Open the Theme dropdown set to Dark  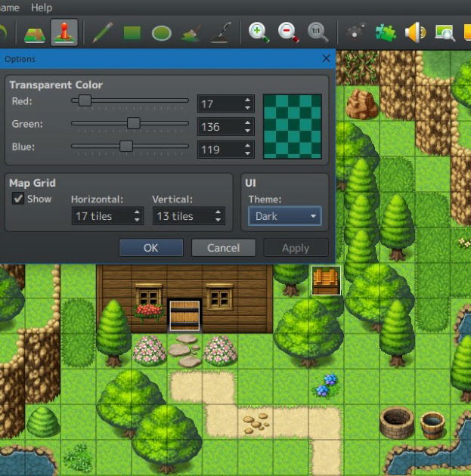point(284,216)
